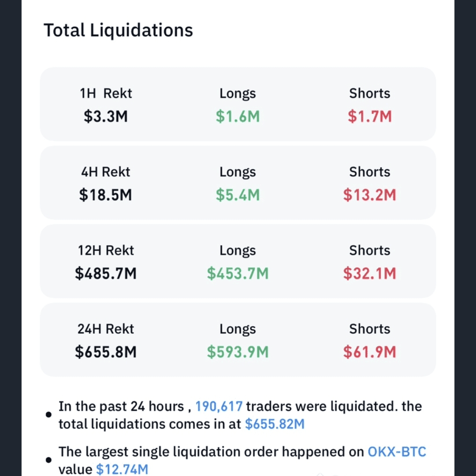
Task: Click the $655.8M 24H total value
Action: (x=106, y=352)
